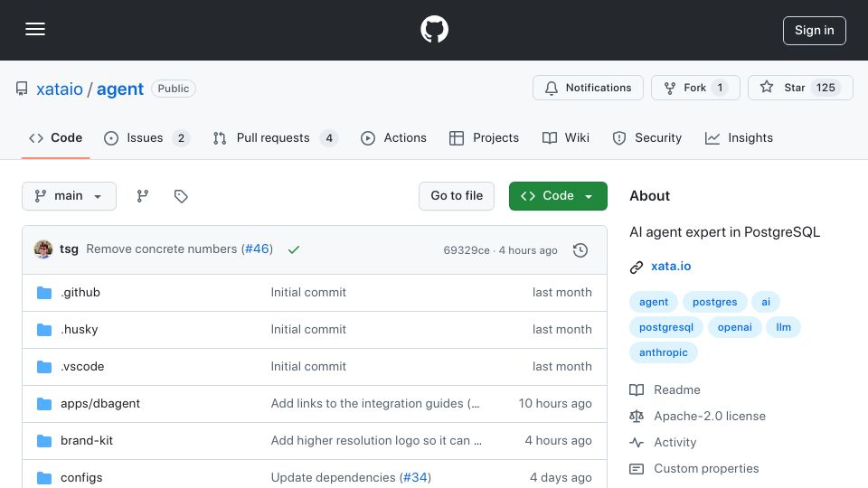The height and width of the screenshot is (488, 868).
Task: Switch to the Insights tab
Action: click(x=739, y=137)
